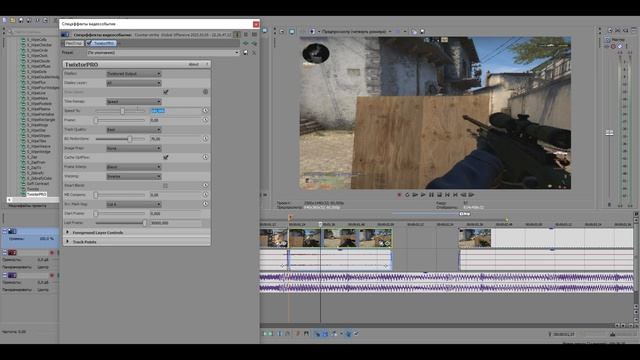Image resolution: width=640 pixels, height=360 pixels.
Task: Open the Display dropdown showing Twixtored Output
Action: pos(134,74)
